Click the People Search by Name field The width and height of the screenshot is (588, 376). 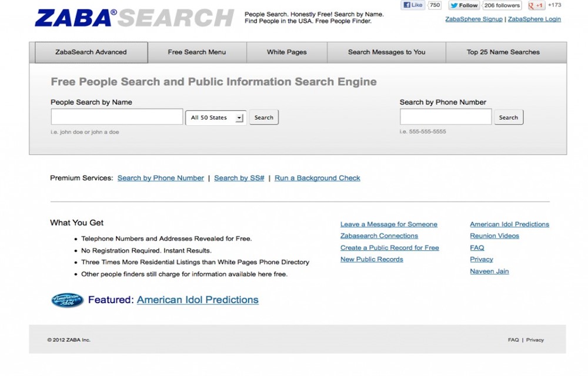[117, 117]
